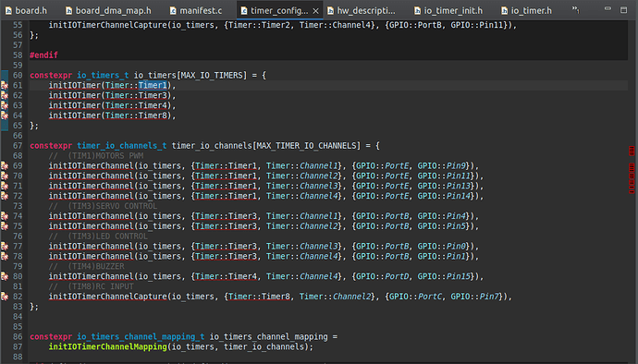The width and height of the screenshot is (638, 364).
Task: Click the error marker on line 75
Action: [x=5, y=226]
